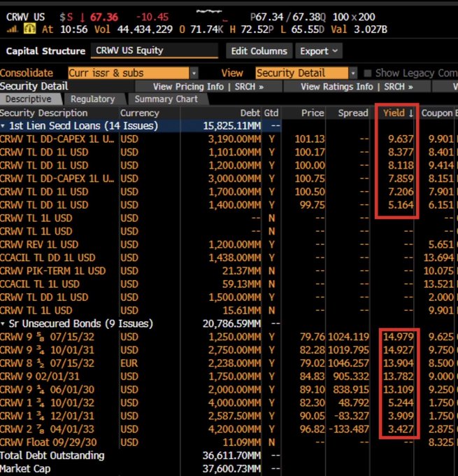Click the Capital Structure title
458x476 pixels.
pos(45,51)
